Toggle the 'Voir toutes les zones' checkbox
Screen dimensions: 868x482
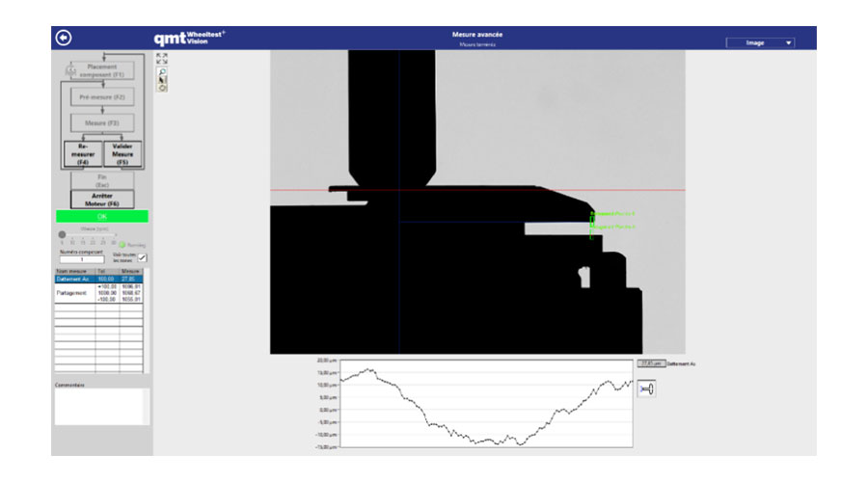click(143, 258)
